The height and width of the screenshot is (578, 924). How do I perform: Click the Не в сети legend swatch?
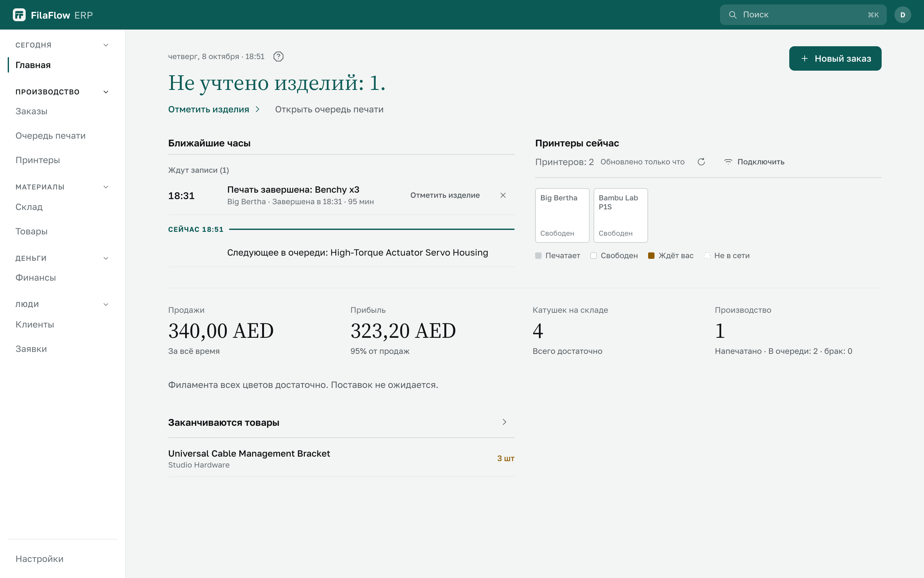707,256
